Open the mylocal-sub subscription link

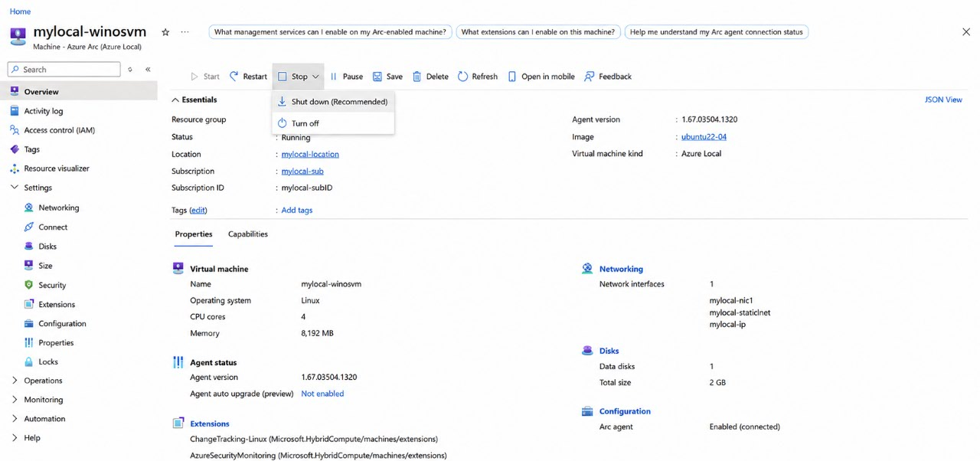click(302, 171)
